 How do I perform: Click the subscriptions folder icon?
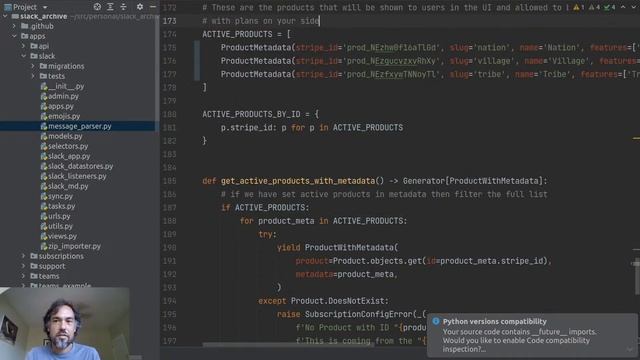[x=34, y=256]
